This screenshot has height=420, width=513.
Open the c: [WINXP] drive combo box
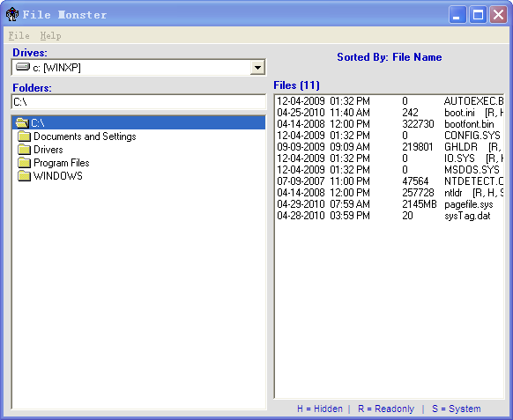click(x=138, y=68)
